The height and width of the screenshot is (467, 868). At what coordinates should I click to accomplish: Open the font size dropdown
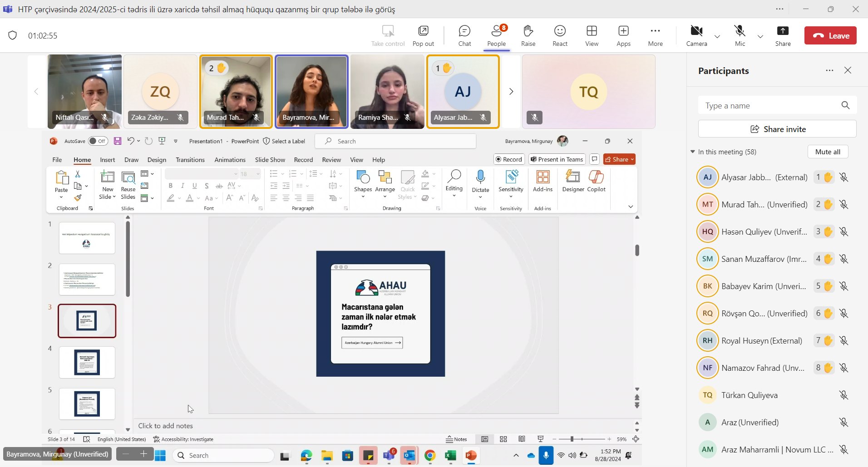tap(258, 174)
